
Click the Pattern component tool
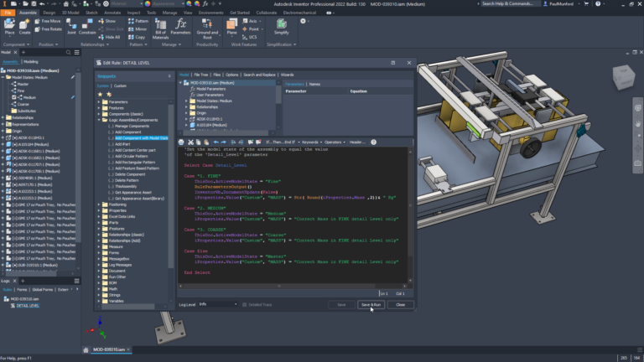138,21
